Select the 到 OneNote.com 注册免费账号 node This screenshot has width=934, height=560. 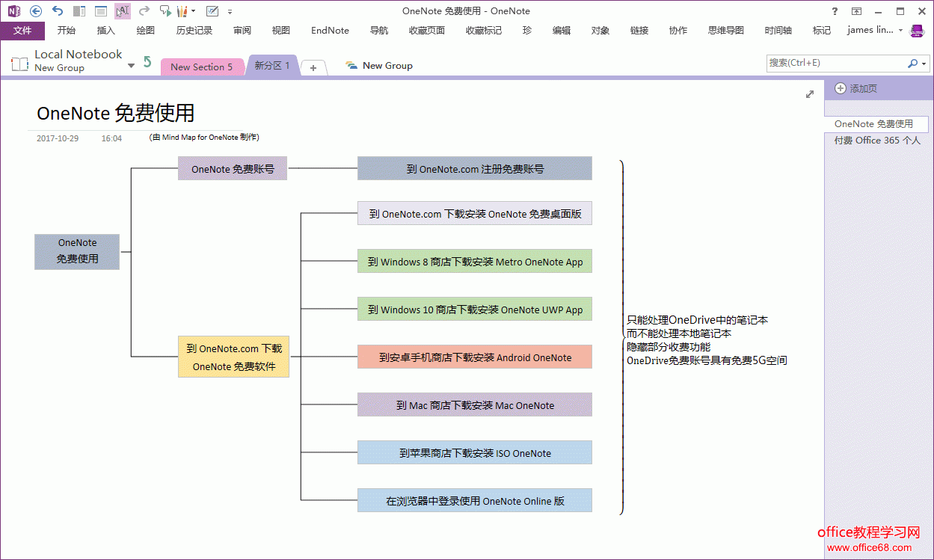point(475,169)
